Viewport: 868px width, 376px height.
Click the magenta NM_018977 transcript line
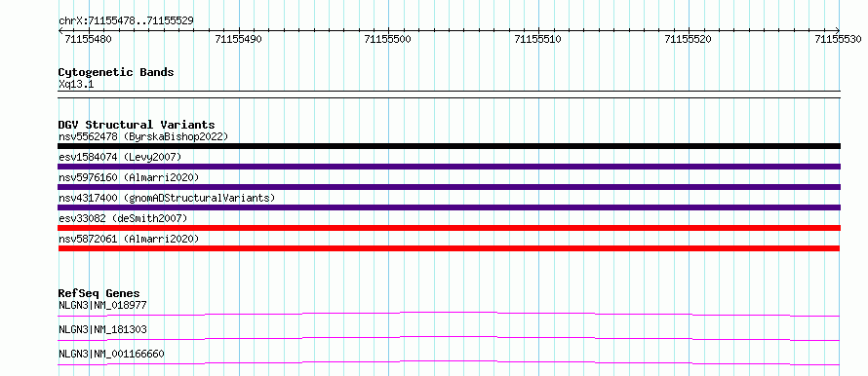pos(449,314)
